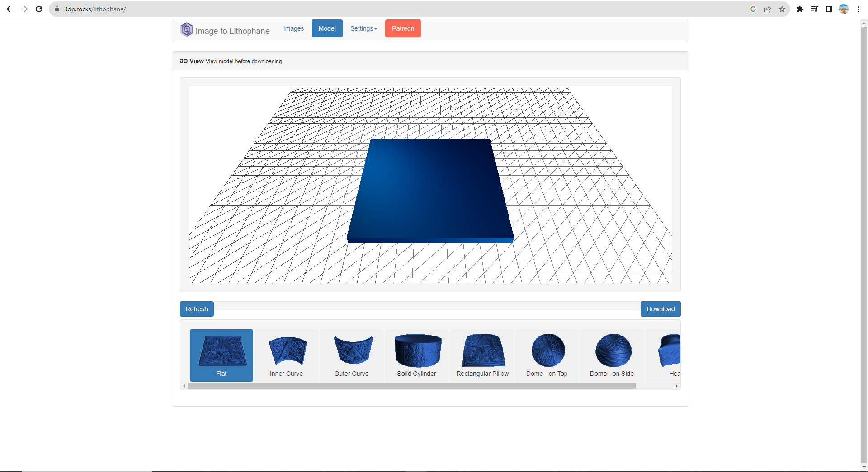Image resolution: width=868 pixels, height=472 pixels.
Task: Click the share icon in the toolbar
Action: pos(768,9)
